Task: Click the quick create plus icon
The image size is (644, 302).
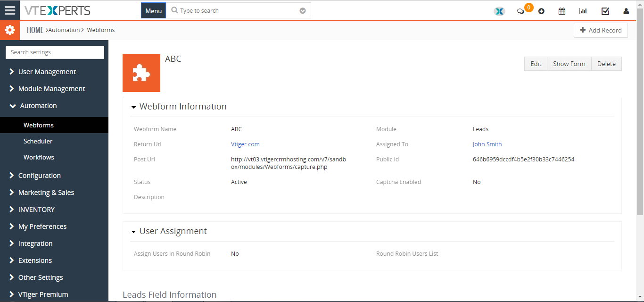Action: point(541,11)
